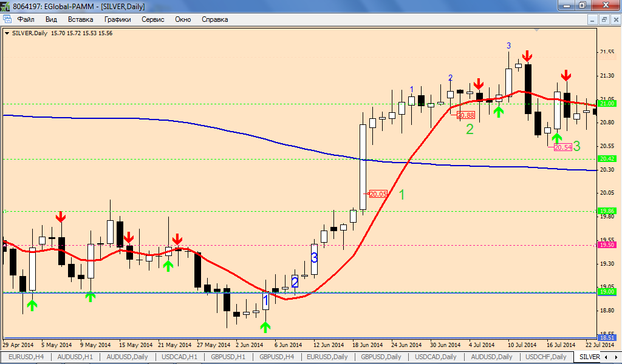Open the Вид menu
Screen dimensions: 622x364
click(51, 19)
